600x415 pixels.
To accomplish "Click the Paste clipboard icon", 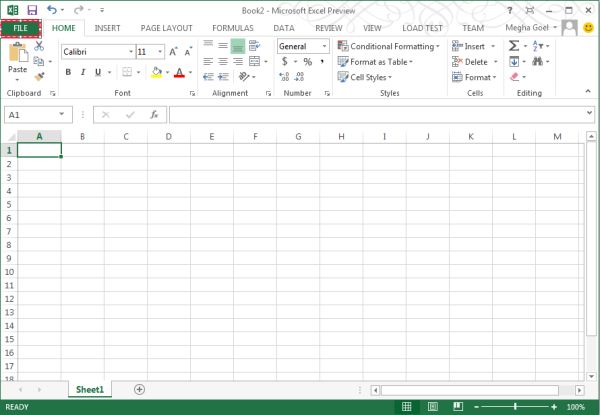I will tap(18, 53).
